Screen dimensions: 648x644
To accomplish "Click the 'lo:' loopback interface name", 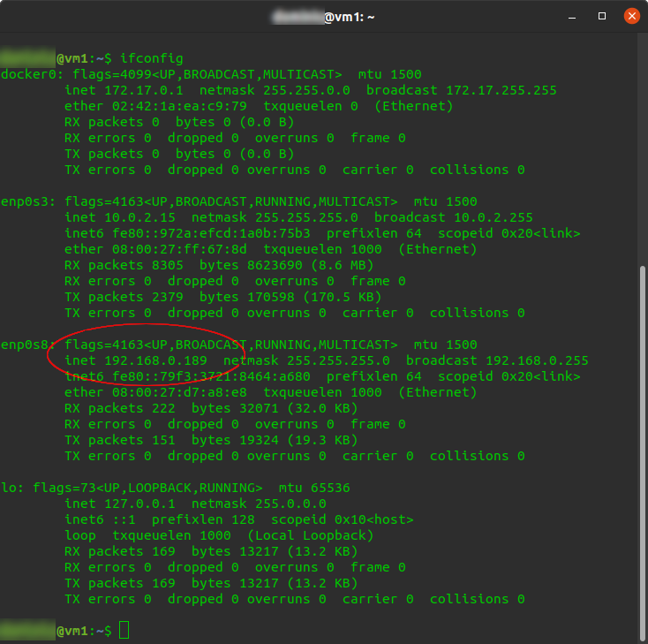I will coord(12,488).
